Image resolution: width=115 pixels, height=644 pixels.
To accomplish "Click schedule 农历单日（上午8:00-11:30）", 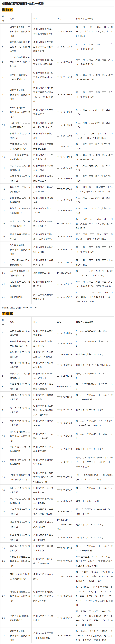I will (90, 538).
